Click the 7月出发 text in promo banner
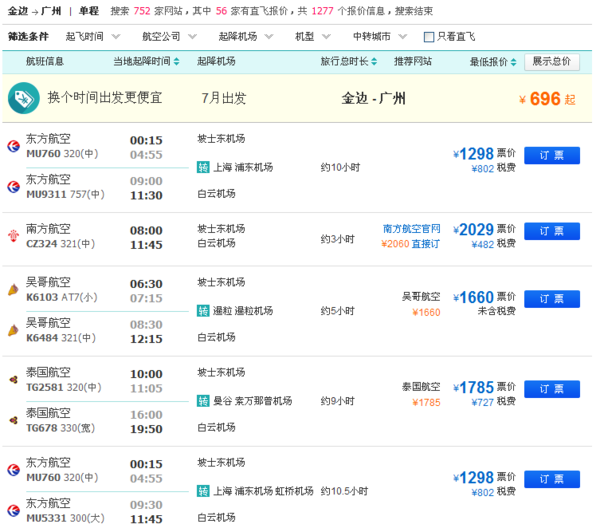Image resolution: width=600 pixels, height=524 pixels. (224, 98)
